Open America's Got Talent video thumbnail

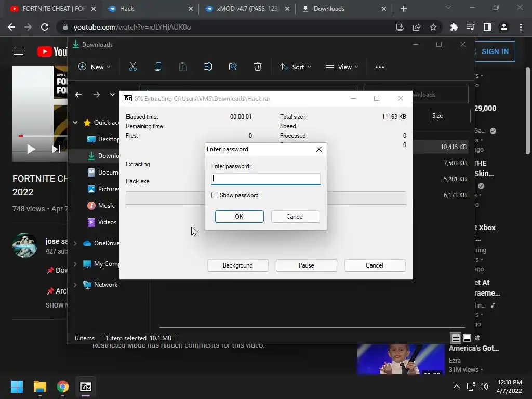tap(401, 360)
